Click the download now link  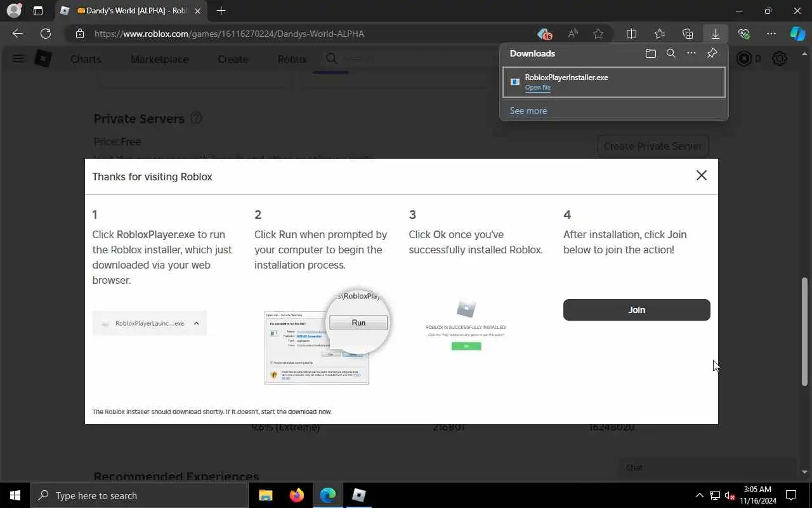pos(310,412)
